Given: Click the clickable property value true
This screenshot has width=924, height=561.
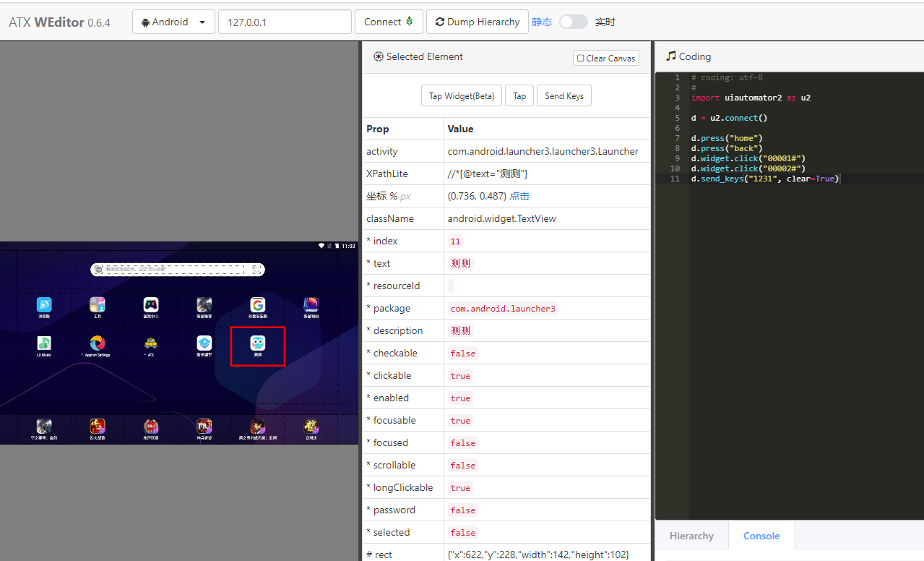Looking at the screenshot, I should [460, 375].
